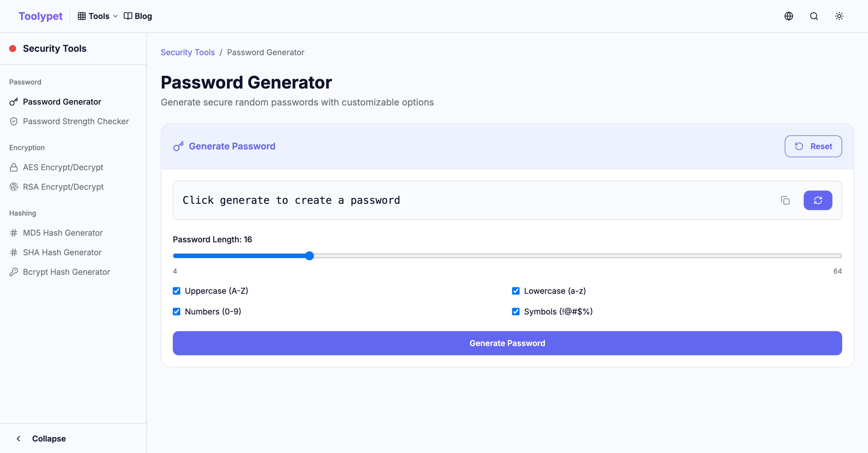Toggle the light/dark theme sun icon

coord(839,16)
